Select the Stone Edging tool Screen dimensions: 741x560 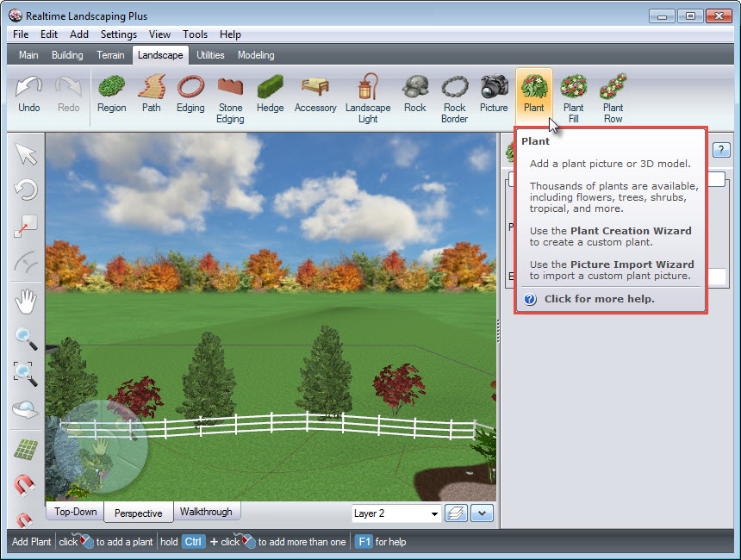click(x=230, y=99)
